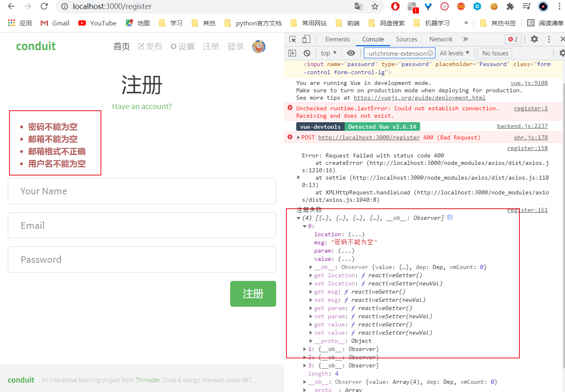This screenshot has width=565, height=392.
Task: Switch to the Network tab
Action: point(441,39)
